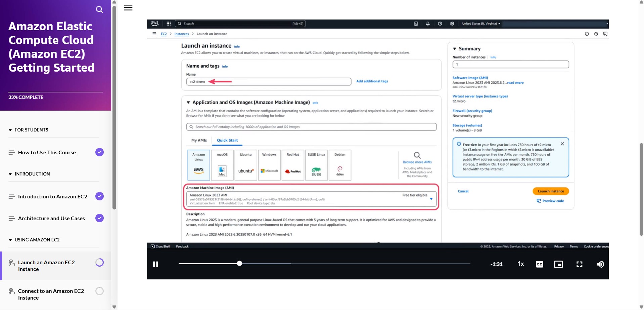Go to the EC2 breadcrumb link
Screen dimensions: 644x310
click(x=164, y=34)
